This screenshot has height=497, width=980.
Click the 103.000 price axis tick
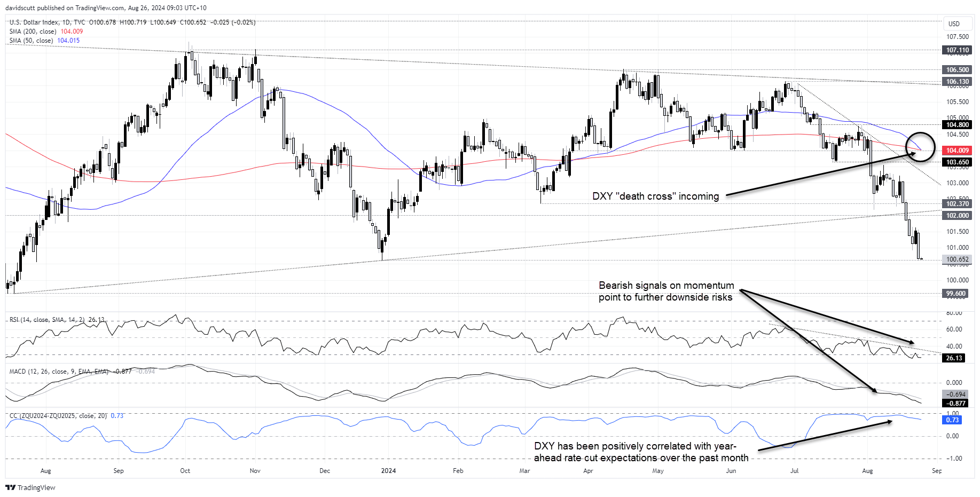tap(957, 183)
